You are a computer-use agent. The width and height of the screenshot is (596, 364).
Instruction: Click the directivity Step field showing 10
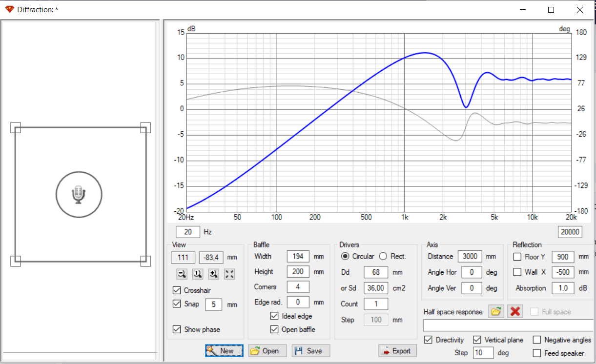pos(483,352)
